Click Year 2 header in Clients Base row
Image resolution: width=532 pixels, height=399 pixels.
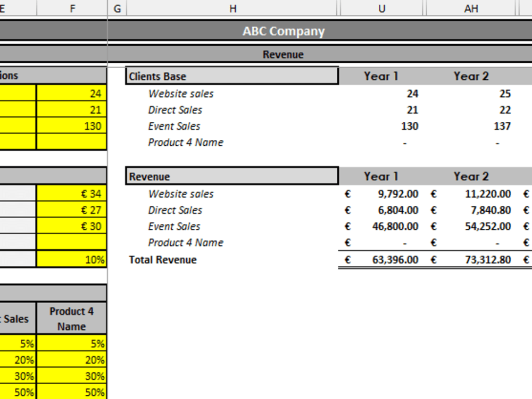coord(471,76)
